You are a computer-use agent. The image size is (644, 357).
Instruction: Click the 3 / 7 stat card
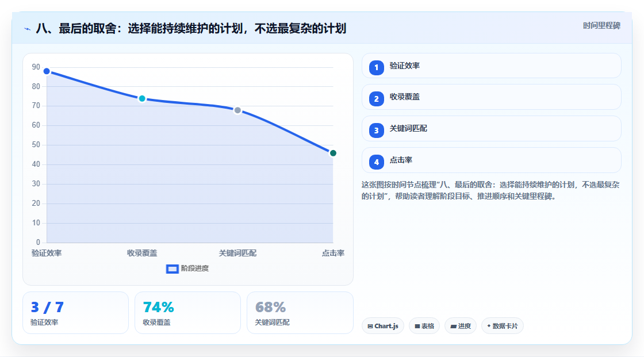pyautogui.click(x=75, y=313)
